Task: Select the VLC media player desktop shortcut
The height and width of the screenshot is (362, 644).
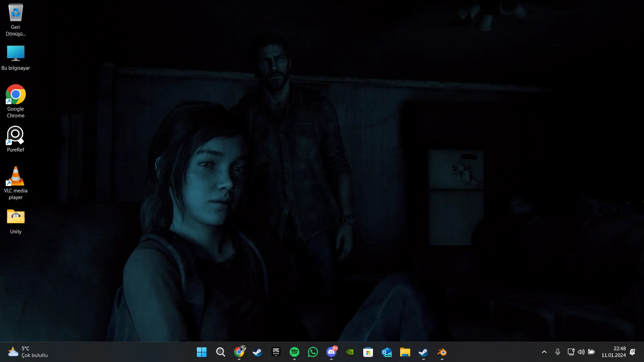Action: click(15, 183)
